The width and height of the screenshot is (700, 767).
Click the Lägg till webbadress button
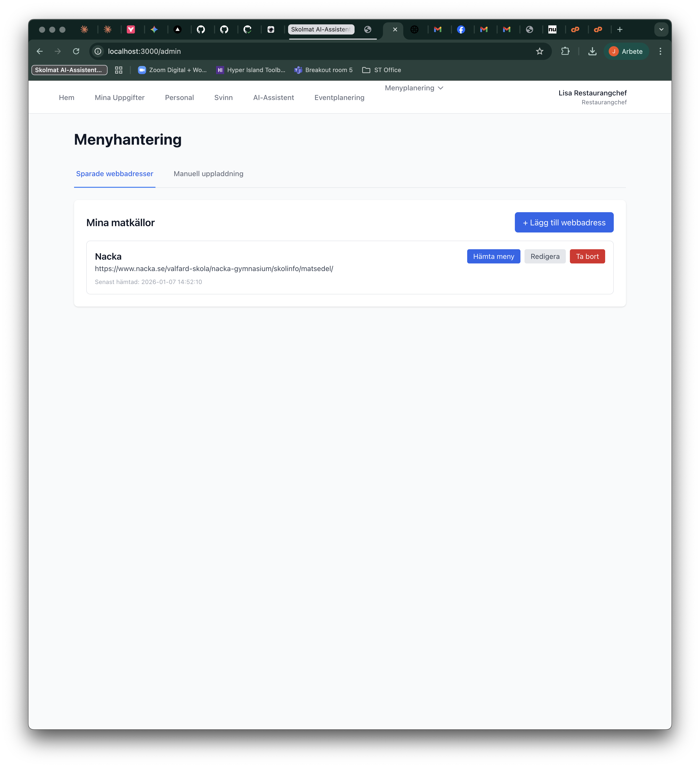point(564,223)
